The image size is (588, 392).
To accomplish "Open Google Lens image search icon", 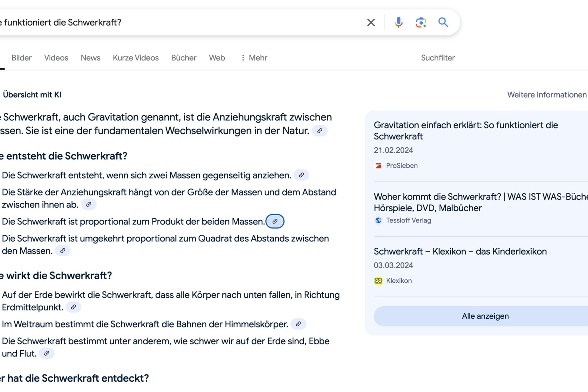I will (x=421, y=22).
